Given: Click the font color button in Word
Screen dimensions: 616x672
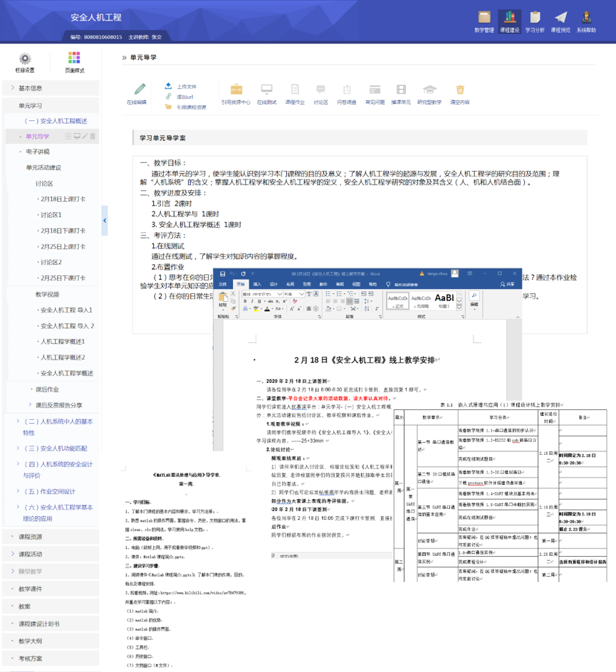Looking at the screenshot, I should [x=267, y=308].
